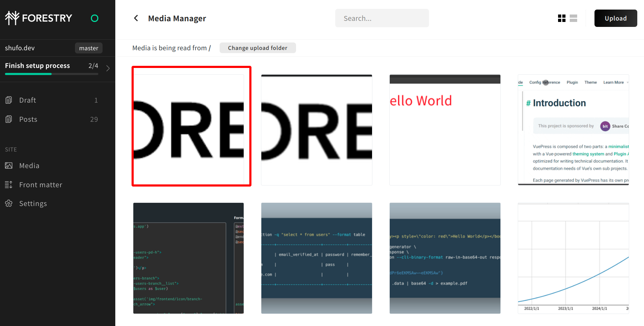This screenshot has width=644, height=326.
Task: Open the line chart image thumbnail
Action: tap(573, 258)
